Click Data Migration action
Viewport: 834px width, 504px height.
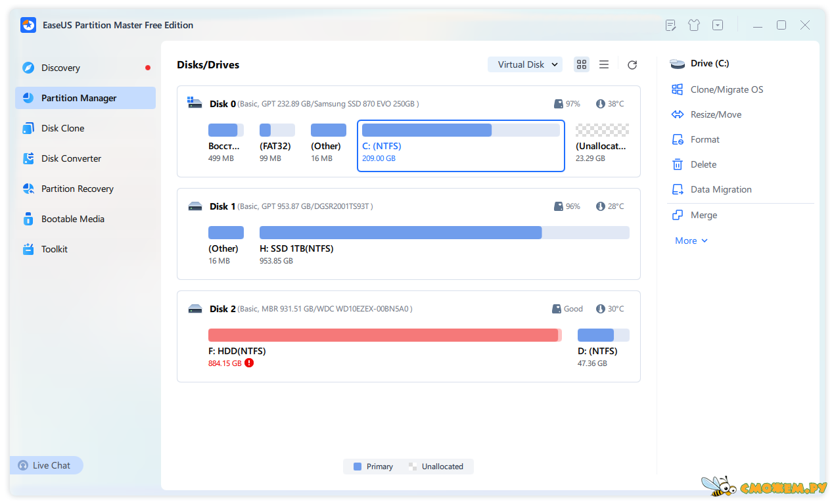click(x=721, y=189)
